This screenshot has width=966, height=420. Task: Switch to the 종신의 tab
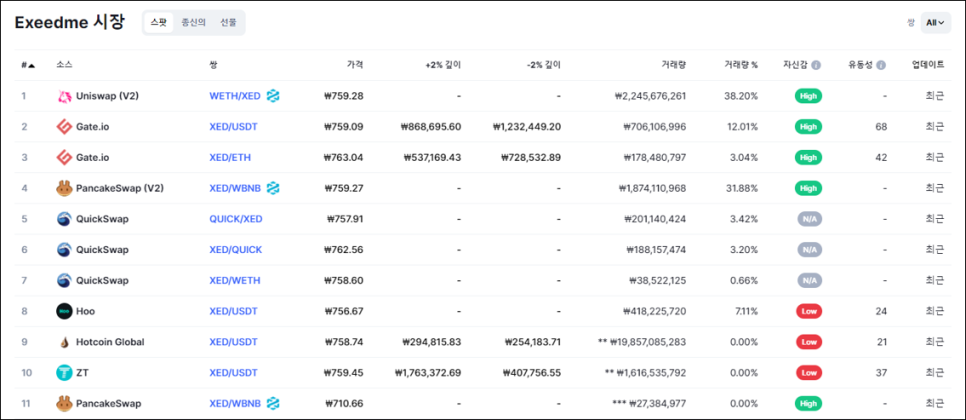click(x=192, y=22)
